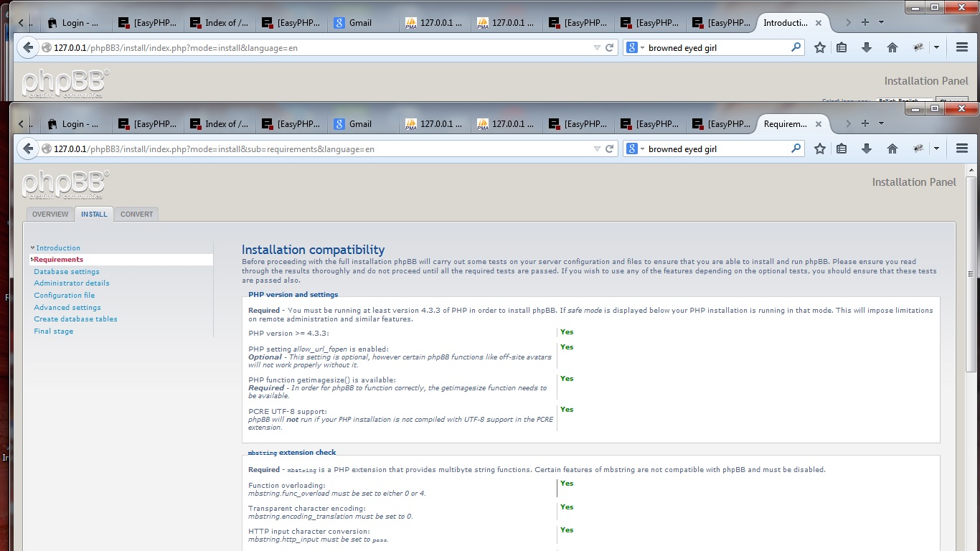The height and width of the screenshot is (551, 980).
Task: Switch to Login tab in front window
Action: tap(75, 124)
